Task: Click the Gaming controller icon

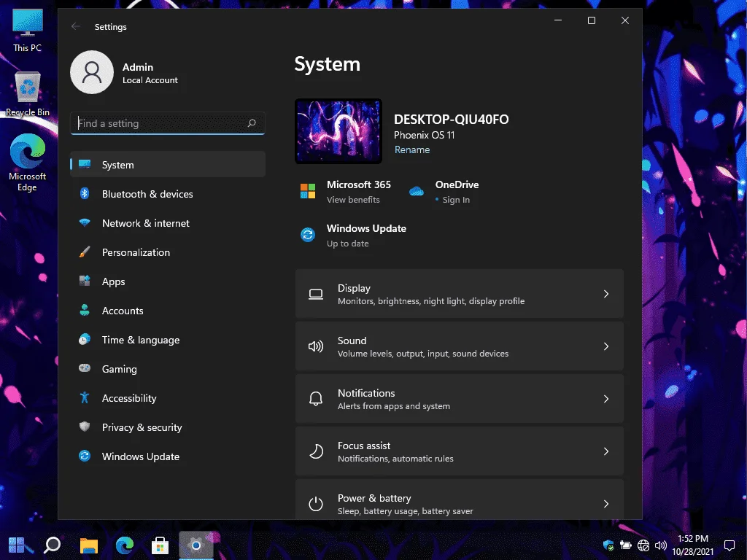Action: (85, 368)
